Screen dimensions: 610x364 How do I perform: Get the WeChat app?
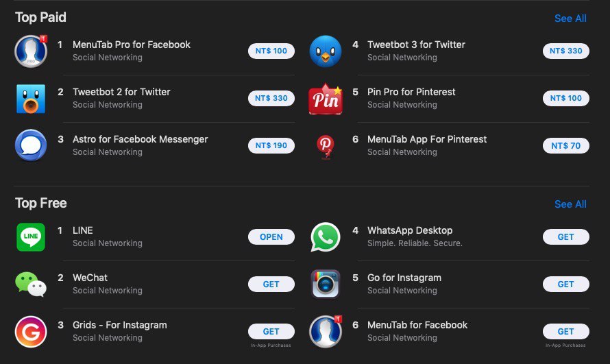click(x=271, y=284)
